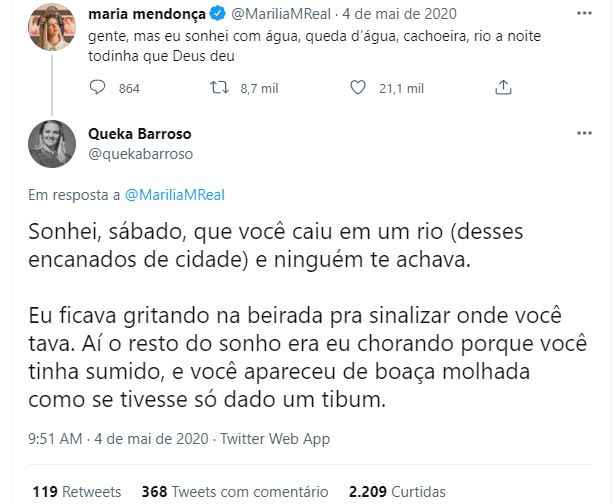
Task: Open maria mendonça's profile picture
Action: [x=49, y=25]
